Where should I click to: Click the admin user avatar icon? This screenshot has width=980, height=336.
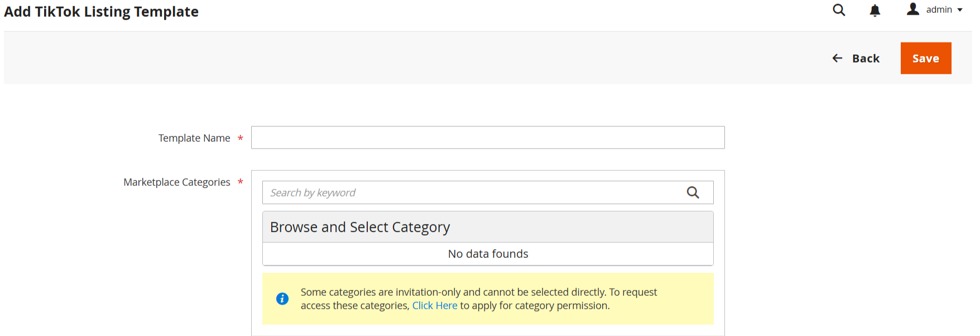(x=912, y=9)
